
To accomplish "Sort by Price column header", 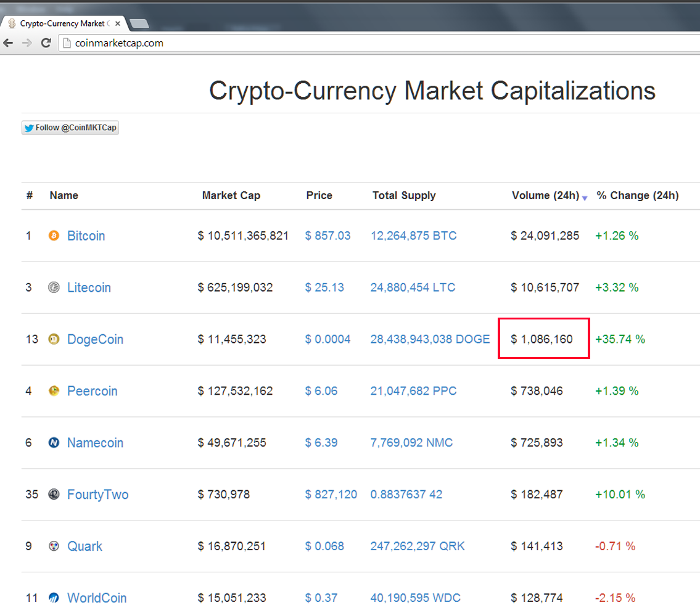I will pyautogui.click(x=319, y=195).
